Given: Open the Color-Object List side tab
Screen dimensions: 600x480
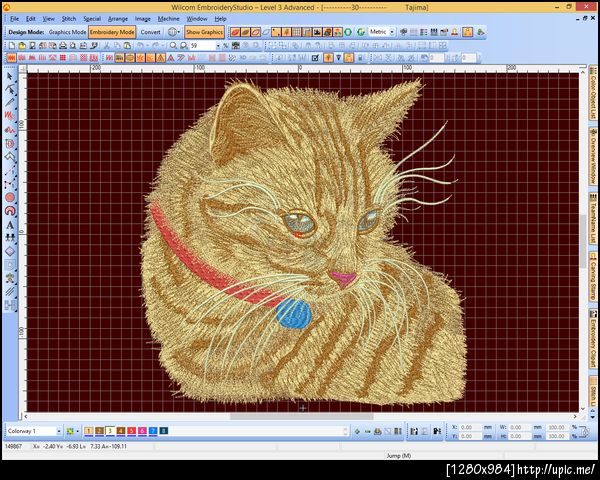Looking at the screenshot, I should pyautogui.click(x=593, y=93).
